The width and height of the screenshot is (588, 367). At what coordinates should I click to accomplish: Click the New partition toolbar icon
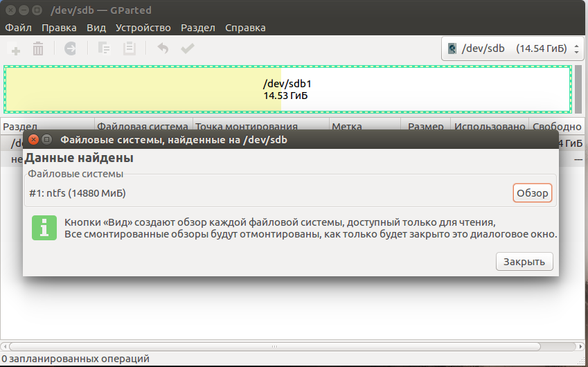pos(15,48)
